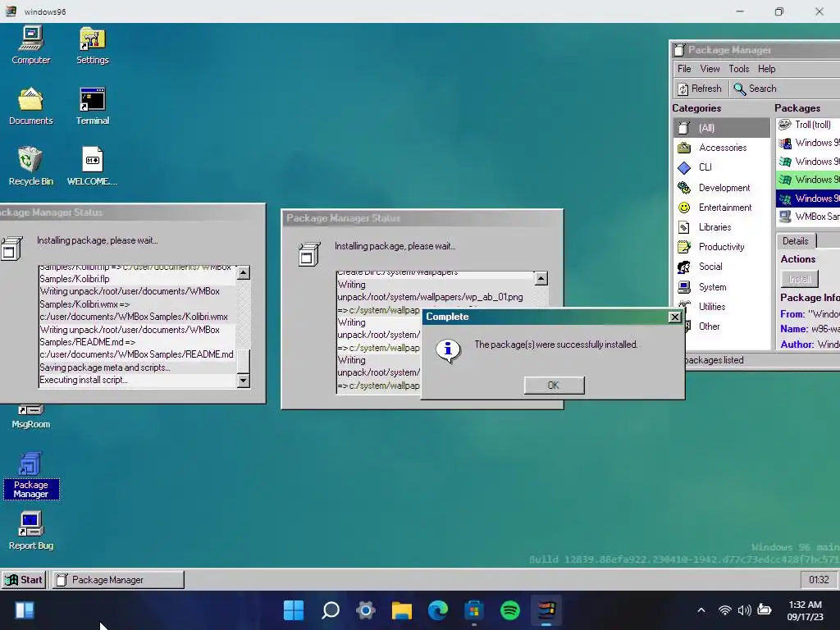Launch Microsoft Edge from taskbar
This screenshot has height=630, width=840.
[x=438, y=610]
